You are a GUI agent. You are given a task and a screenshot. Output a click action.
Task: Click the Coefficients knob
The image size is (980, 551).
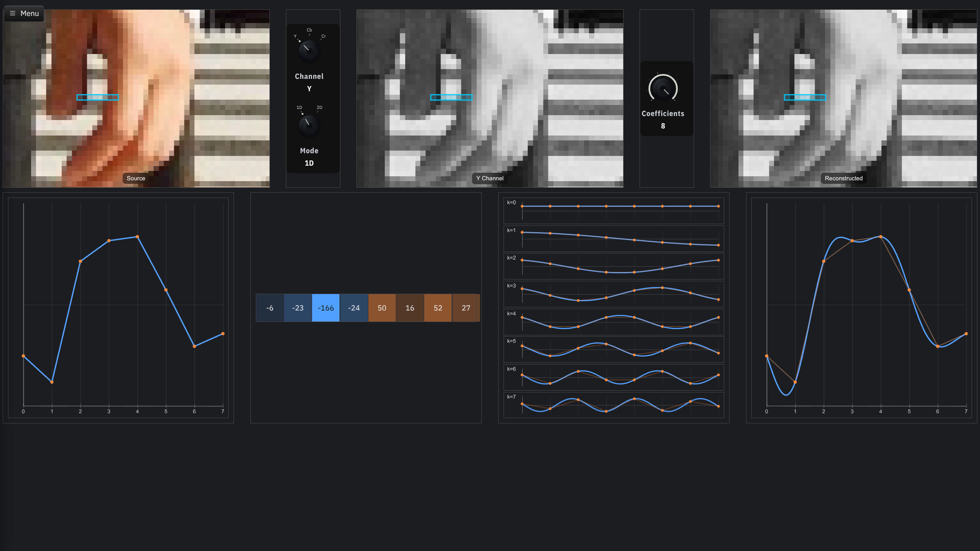[663, 88]
